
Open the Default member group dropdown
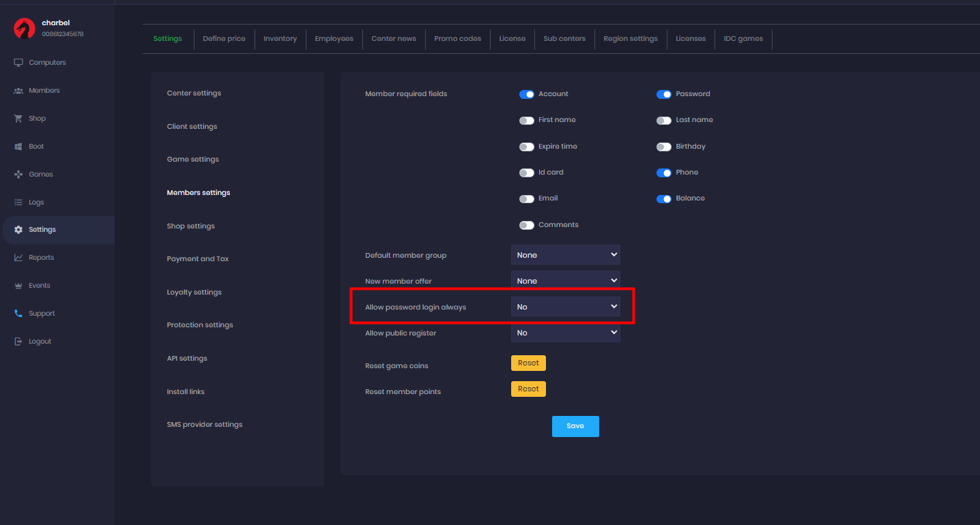(x=565, y=255)
